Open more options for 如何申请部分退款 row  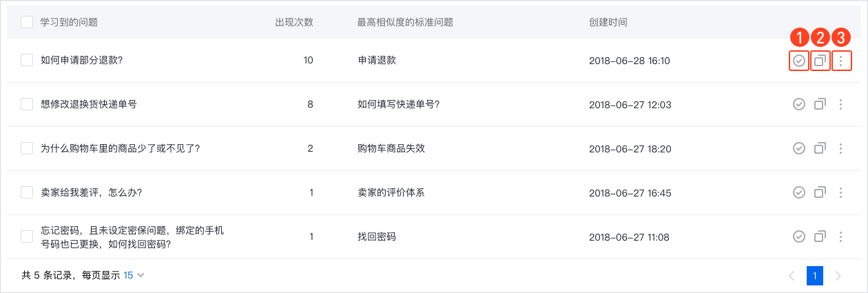coord(840,61)
